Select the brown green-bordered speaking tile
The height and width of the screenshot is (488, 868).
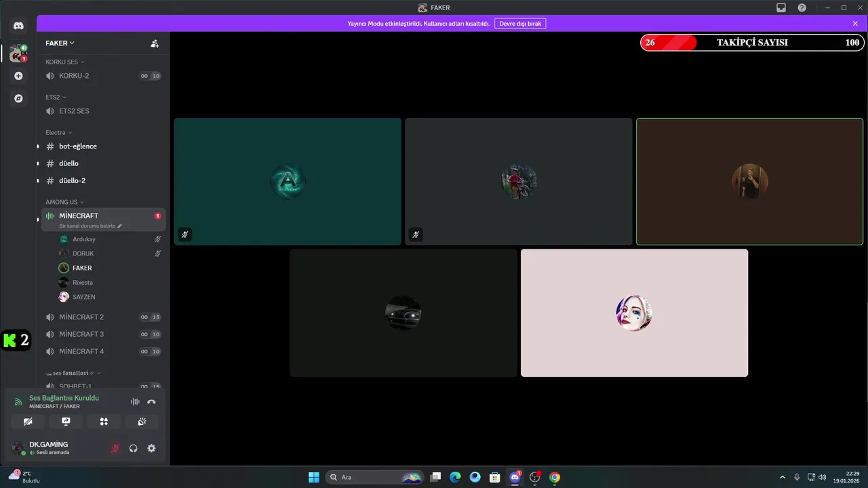pyautogui.click(x=749, y=182)
